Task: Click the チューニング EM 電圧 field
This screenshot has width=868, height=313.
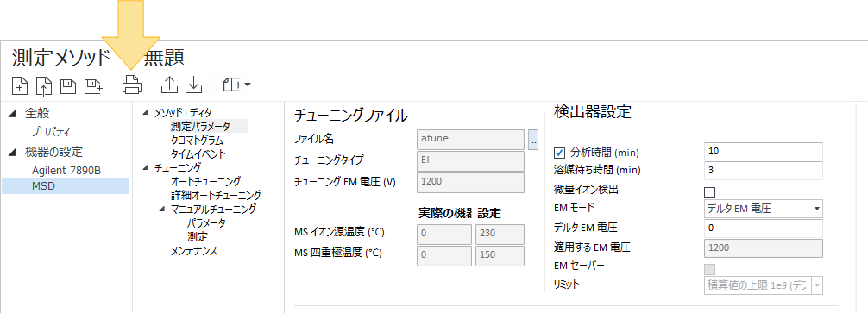Action: [x=470, y=183]
